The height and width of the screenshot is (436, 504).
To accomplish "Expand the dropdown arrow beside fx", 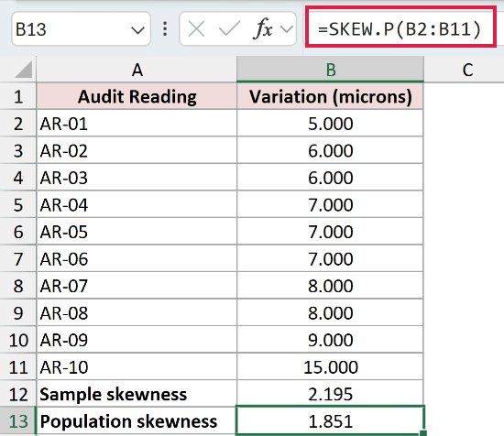I will point(287,29).
